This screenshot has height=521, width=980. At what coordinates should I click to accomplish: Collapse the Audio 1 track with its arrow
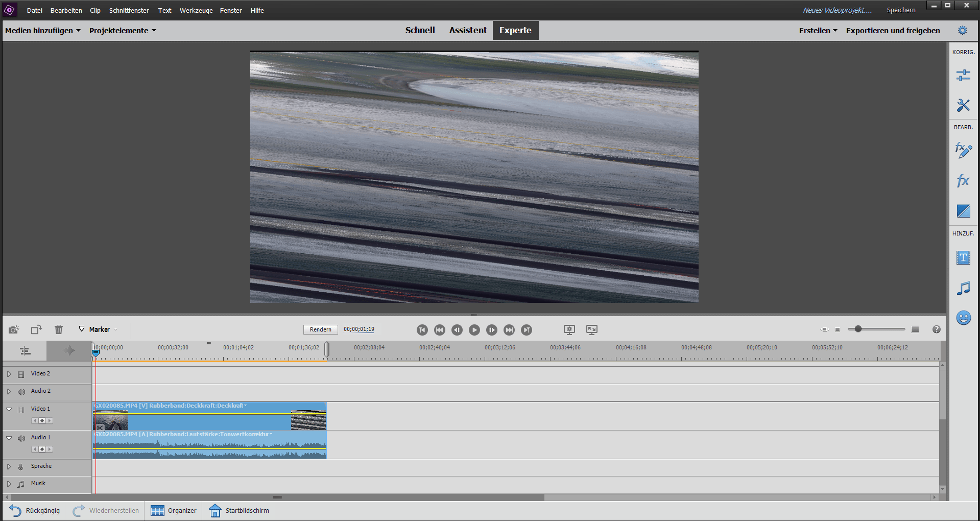(x=9, y=438)
